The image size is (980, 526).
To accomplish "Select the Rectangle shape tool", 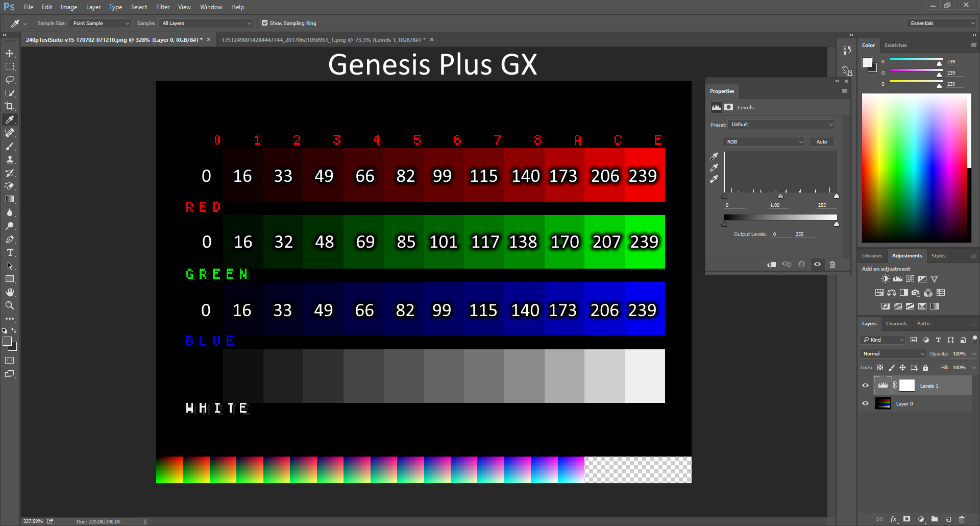I will pyautogui.click(x=10, y=279).
